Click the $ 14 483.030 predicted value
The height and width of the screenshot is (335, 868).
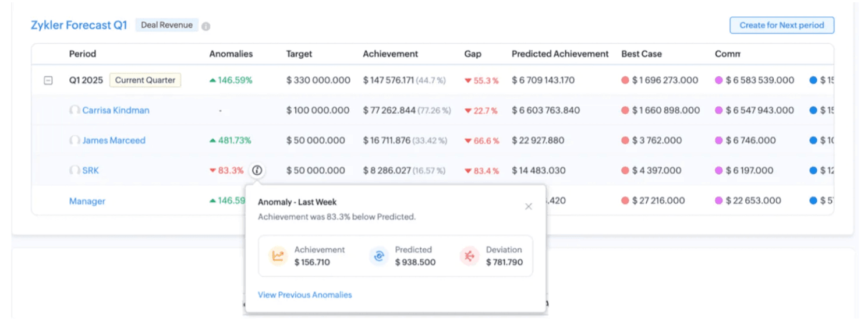click(538, 171)
